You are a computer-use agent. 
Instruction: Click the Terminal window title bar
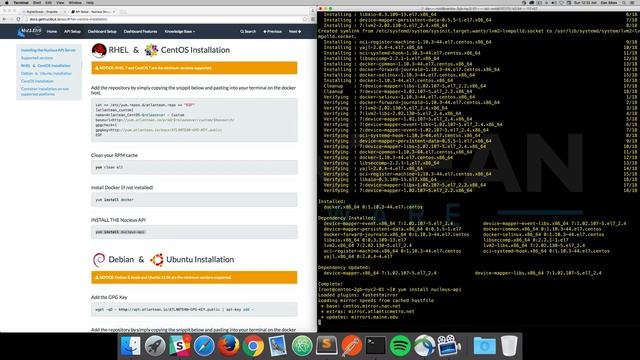[478, 8]
